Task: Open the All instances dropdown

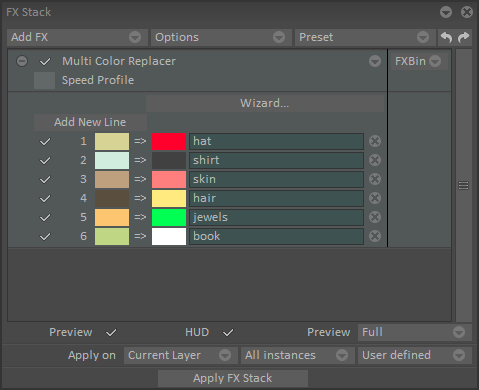Action: [298, 355]
